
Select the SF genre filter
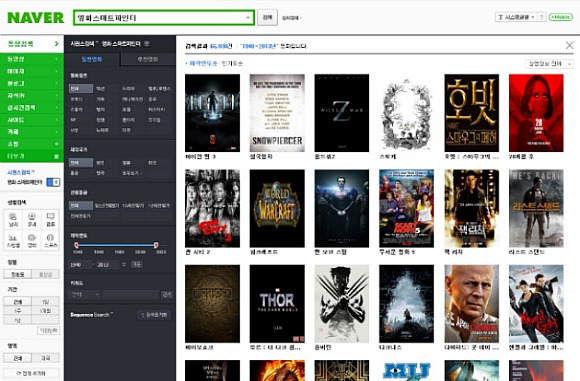[x=73, y=120]
